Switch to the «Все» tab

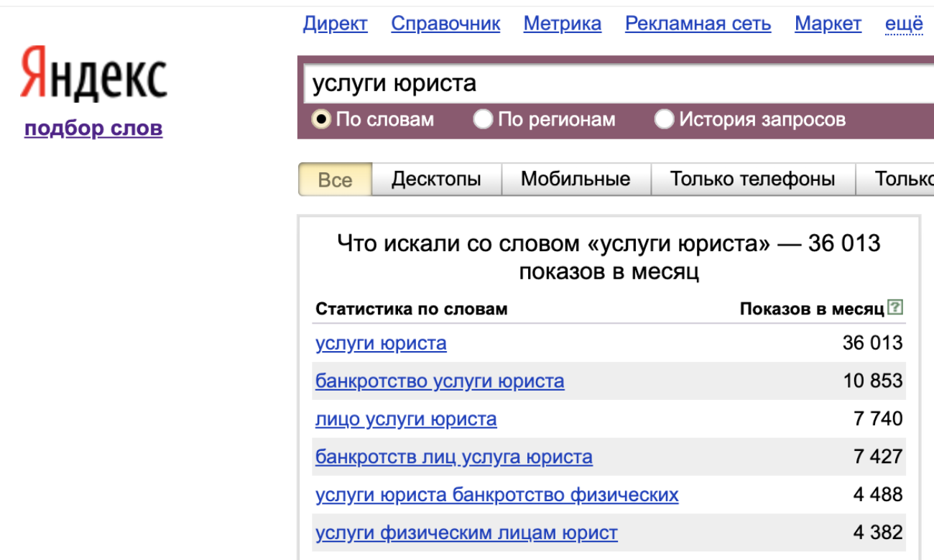coord(335,179)
